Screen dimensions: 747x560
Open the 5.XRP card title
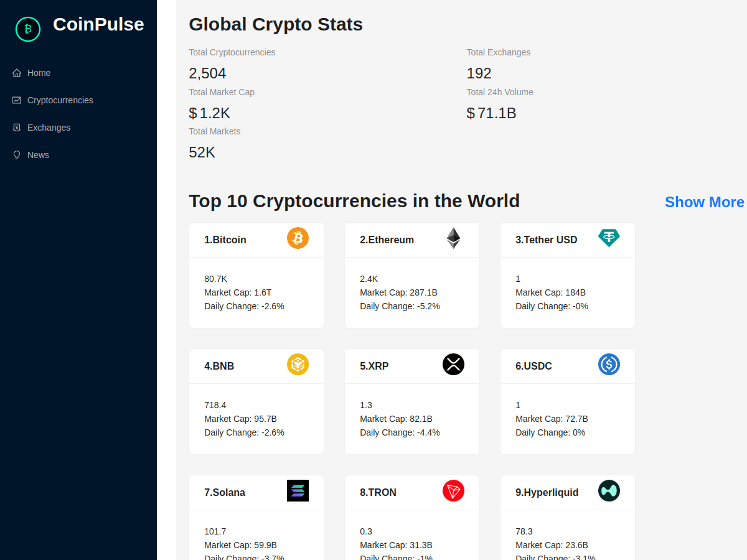point(374,366)
